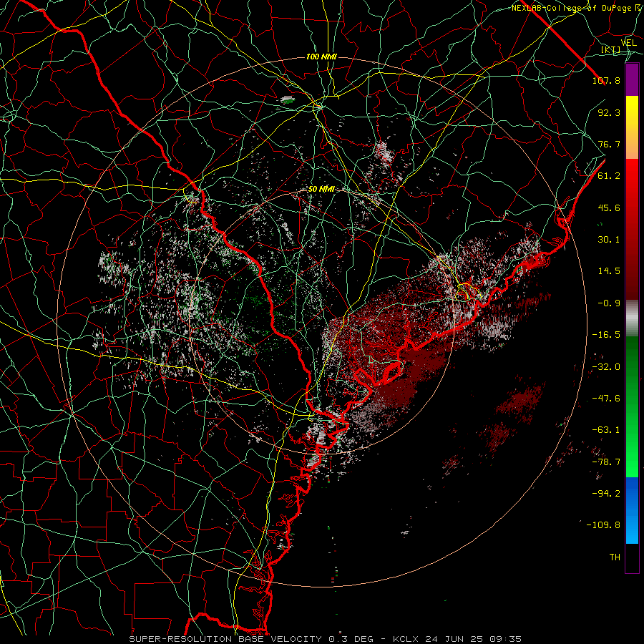Click the 'VEL' legend title
This screenshot has width=644, height=644.
(x=629, y=43)
